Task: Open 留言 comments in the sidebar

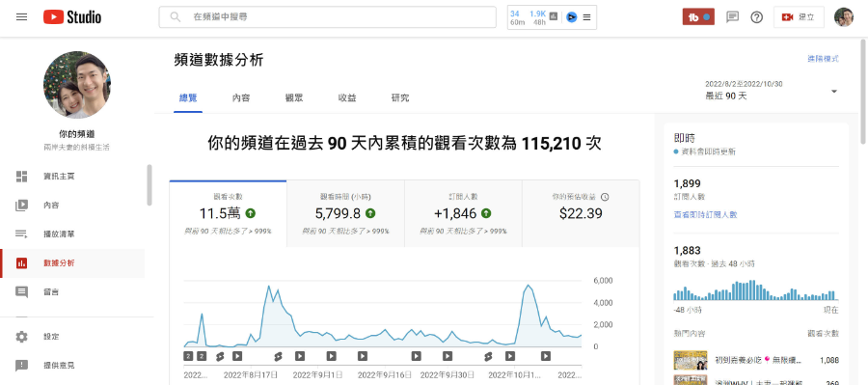Action: [72, 292]
